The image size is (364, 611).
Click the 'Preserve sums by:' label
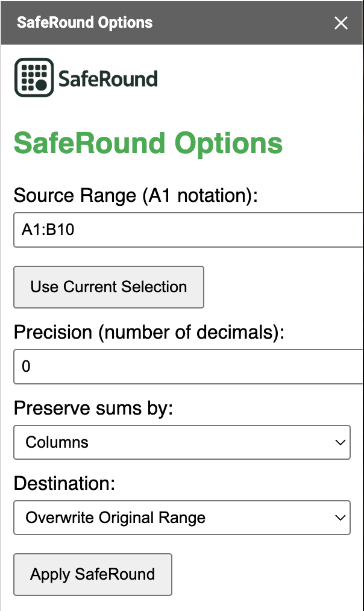coord(93,409)
